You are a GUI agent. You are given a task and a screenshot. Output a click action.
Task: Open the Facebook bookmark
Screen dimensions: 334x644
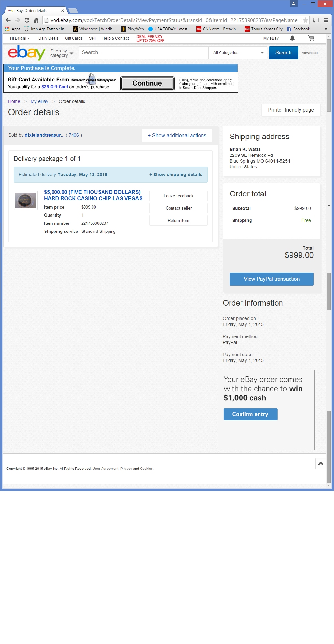click(x=298, y=29)
